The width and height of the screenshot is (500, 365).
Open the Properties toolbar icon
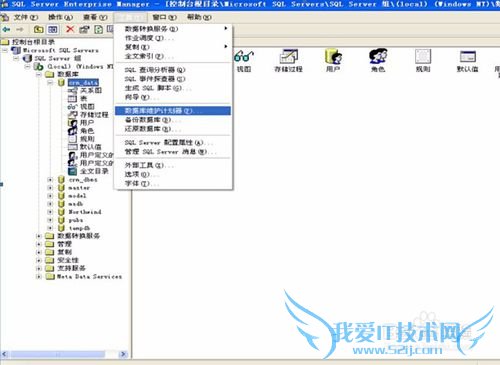point(84,29)
